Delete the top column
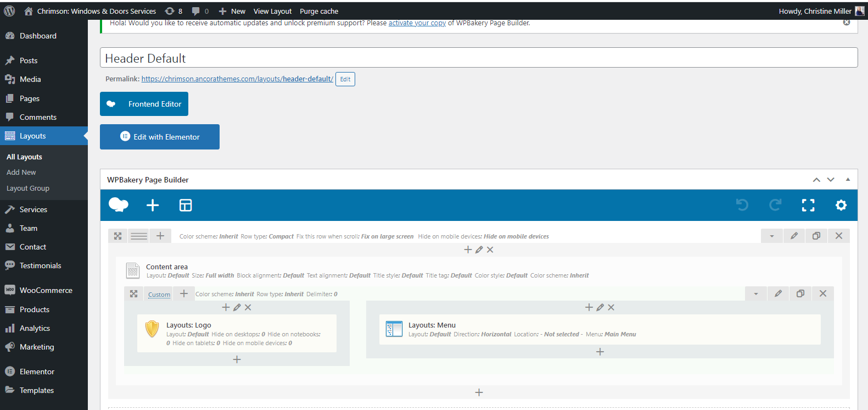The height and width of the screenshot is (410, 868). (490, 250)
